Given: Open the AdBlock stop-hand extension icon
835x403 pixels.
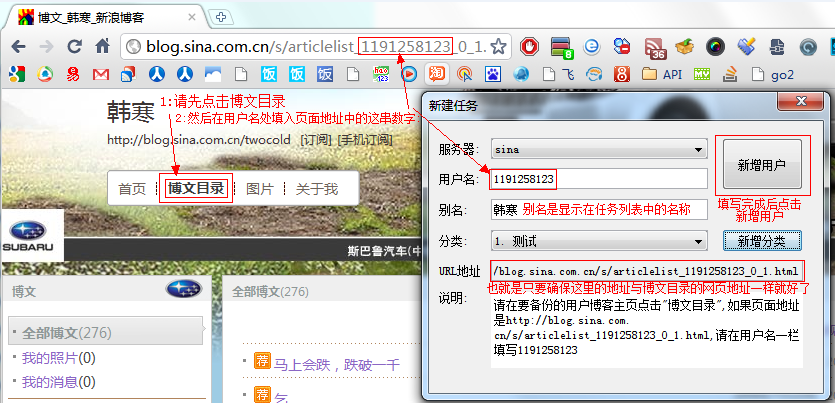Looking at the screenshot, I should [x=529, y=47].
